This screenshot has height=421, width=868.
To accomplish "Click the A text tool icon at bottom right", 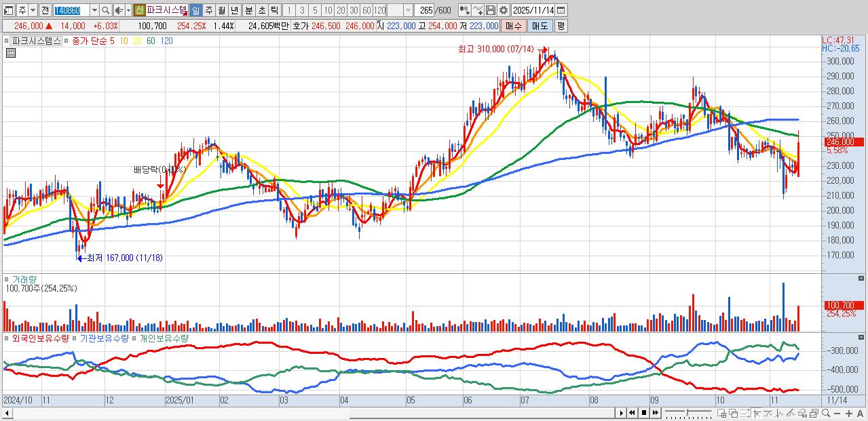I will pos(860,414).
